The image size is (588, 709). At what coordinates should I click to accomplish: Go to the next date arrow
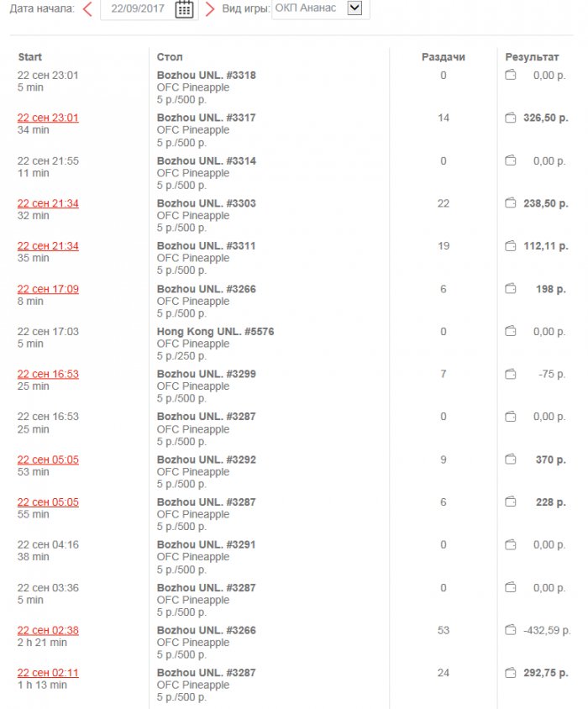[x=210, y=9]
